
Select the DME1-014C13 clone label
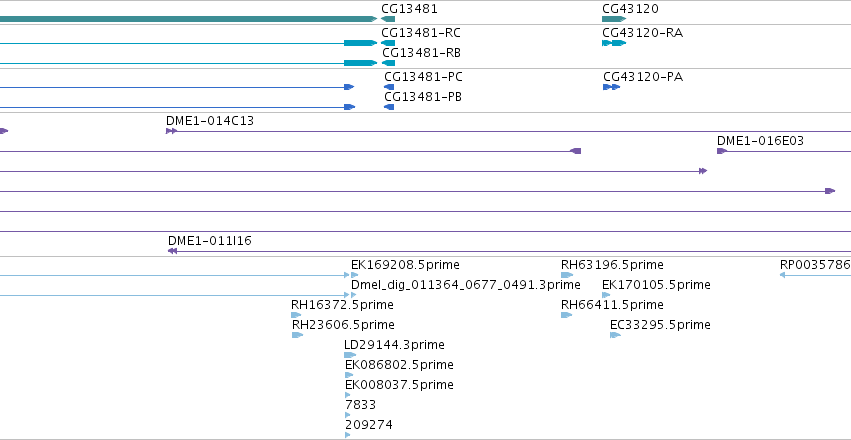(x=210, y=121)
